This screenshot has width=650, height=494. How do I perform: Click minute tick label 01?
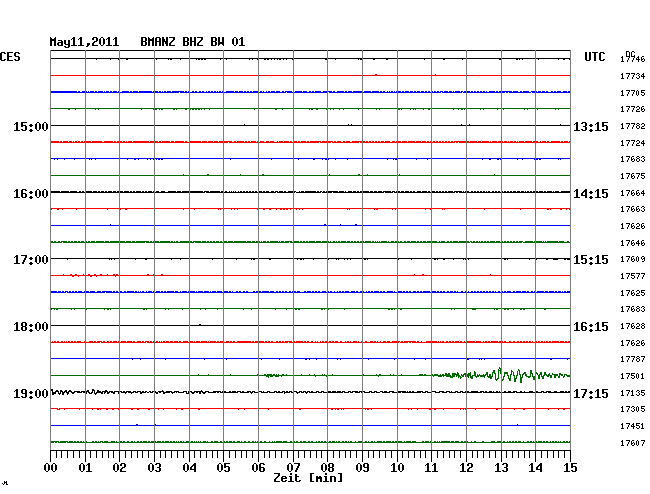[x=85, y=468]
